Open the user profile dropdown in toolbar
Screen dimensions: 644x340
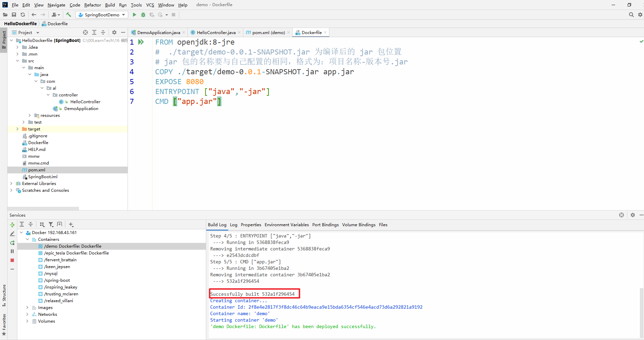[x=56, y=15]
